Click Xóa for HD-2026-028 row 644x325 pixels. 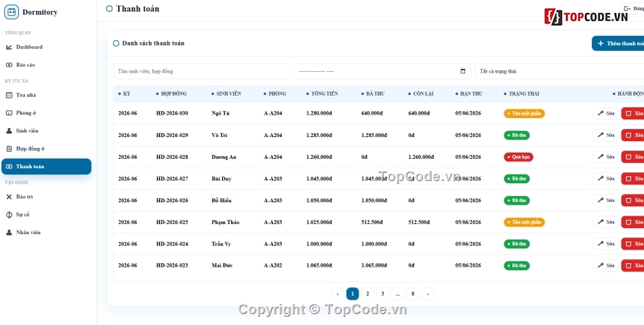633,157
